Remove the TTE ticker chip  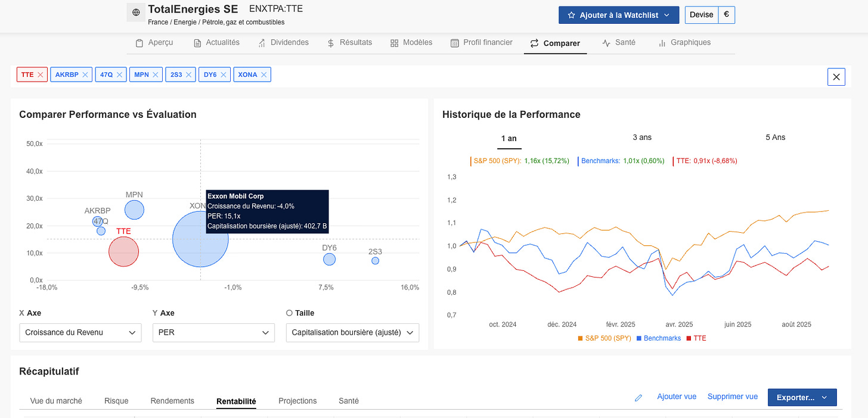[41, 74]
